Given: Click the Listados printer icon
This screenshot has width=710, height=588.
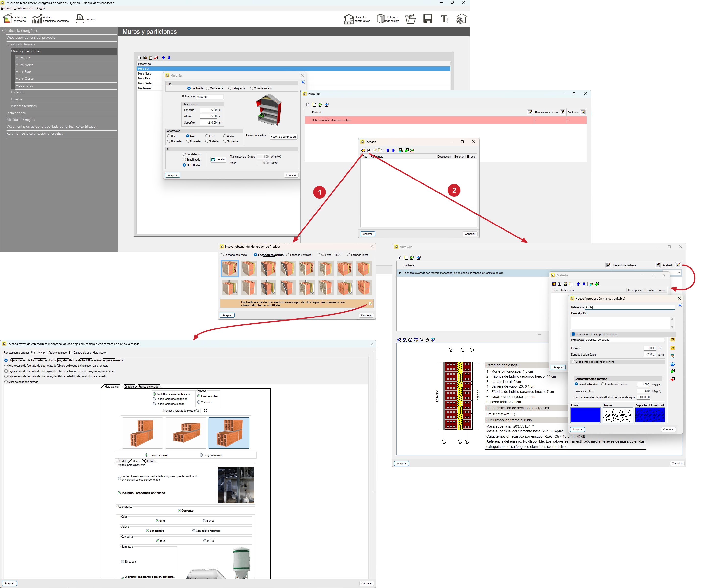Looking at the screenshot, I should tap(80, 19).
